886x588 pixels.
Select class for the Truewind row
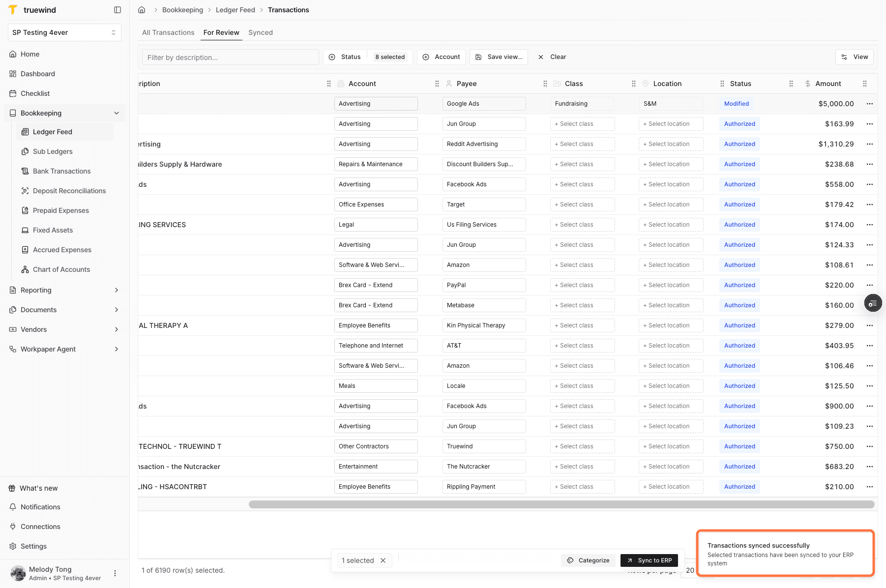pyautogui.click(x=583, y=446)
